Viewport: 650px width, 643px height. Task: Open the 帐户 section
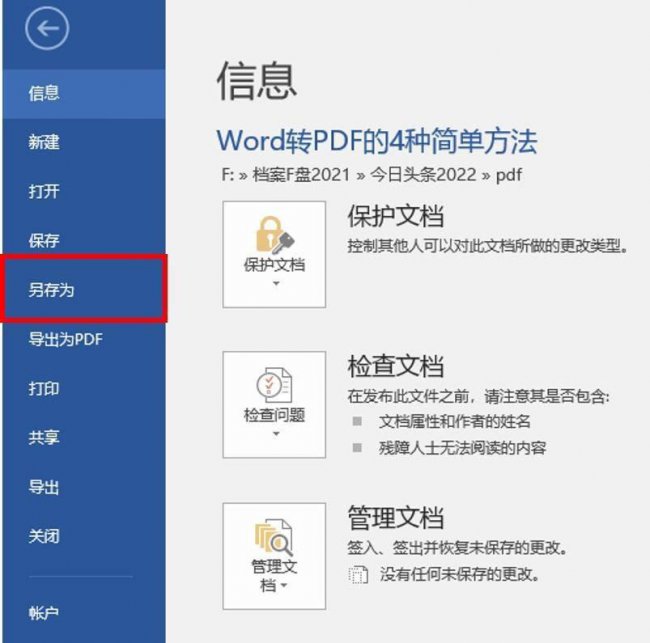[x=84, y=613]
